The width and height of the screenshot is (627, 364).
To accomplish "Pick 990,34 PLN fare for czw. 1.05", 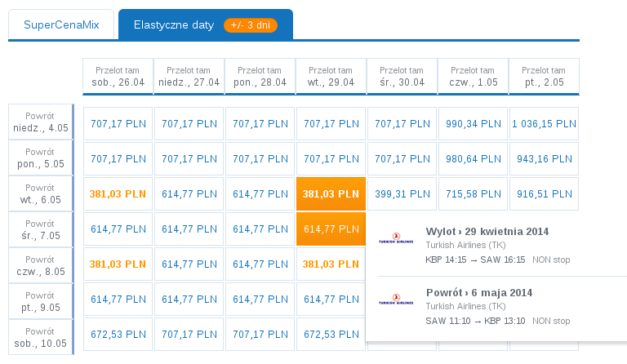I will pyautogui.click(x=473, y=124).
